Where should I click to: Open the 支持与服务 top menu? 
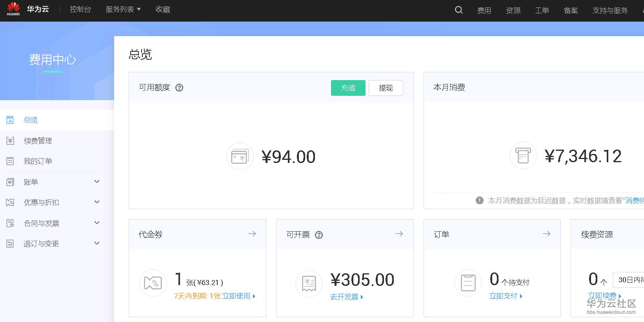pyautogui.click(x=610, y=11)
